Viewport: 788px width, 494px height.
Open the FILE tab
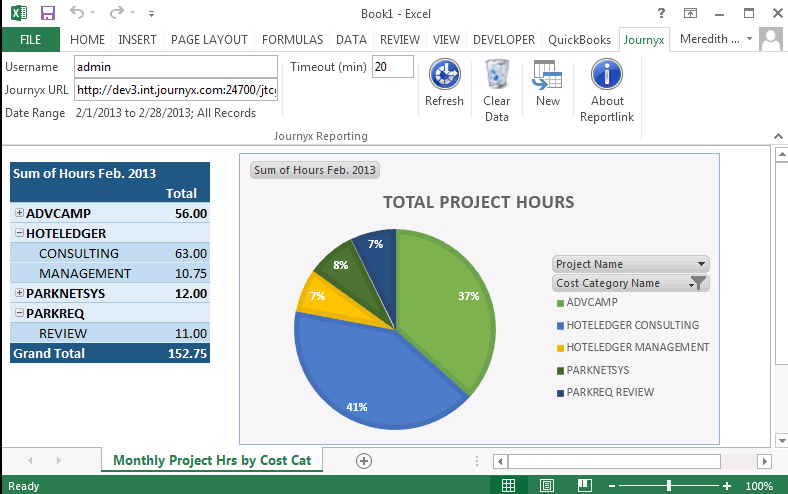pyautogui.click(x=31, y=40)
